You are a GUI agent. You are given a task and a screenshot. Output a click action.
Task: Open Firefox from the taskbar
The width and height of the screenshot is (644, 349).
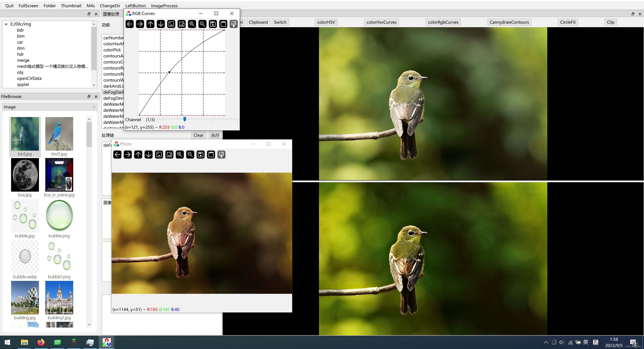[x=41, y=342]
